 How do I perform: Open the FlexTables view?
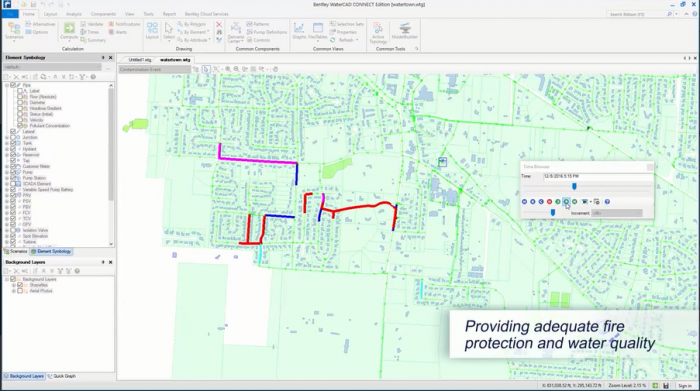click(x=318, y=31)
